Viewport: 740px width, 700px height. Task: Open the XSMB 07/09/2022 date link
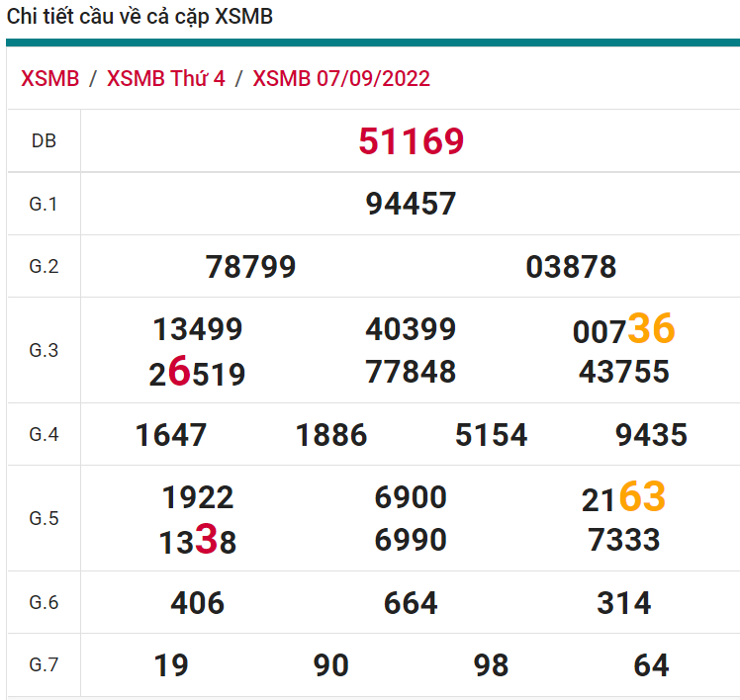pos(341,79)
